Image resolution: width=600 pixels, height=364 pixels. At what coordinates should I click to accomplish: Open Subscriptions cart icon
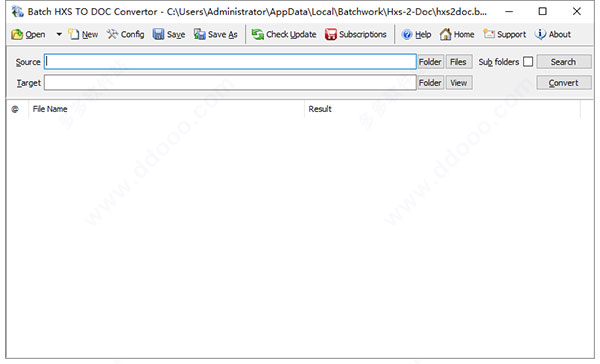point(355,34)
